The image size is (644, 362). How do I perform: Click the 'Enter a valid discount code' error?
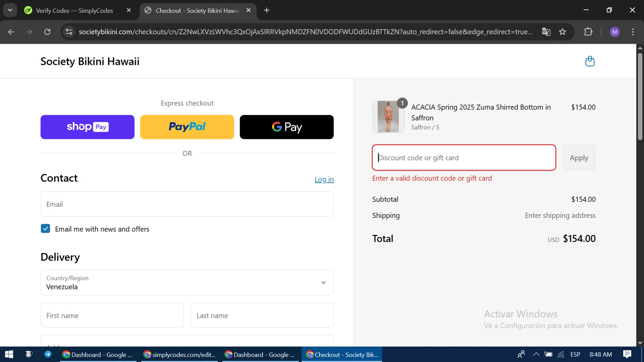click(432, 178)
